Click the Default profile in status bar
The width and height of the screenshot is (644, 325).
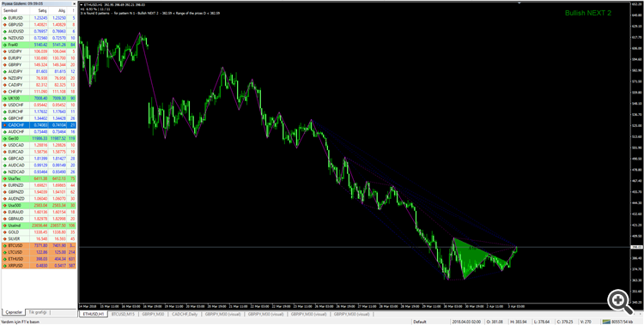(420, 322)
